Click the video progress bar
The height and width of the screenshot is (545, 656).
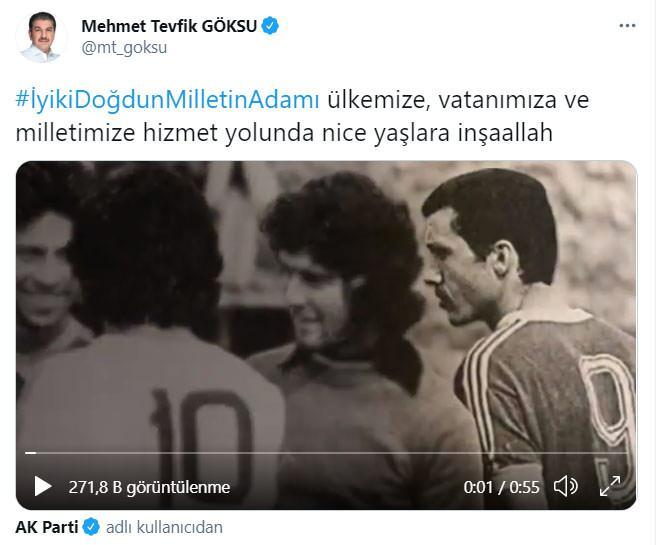coord(326,453)
